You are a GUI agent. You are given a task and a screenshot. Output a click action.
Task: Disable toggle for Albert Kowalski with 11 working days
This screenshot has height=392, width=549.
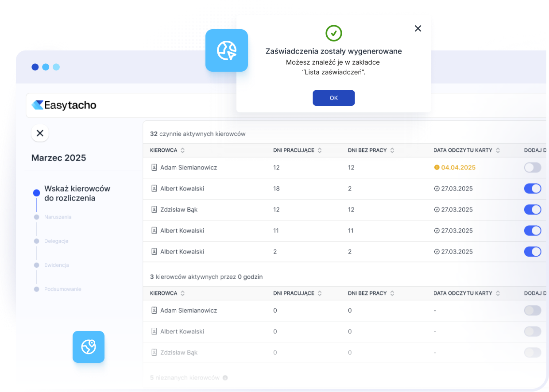(x=533, y=231)
